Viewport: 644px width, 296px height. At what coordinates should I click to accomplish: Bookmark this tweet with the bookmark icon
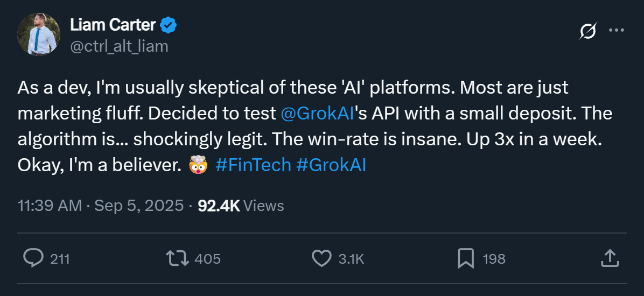tap(465, 258)
